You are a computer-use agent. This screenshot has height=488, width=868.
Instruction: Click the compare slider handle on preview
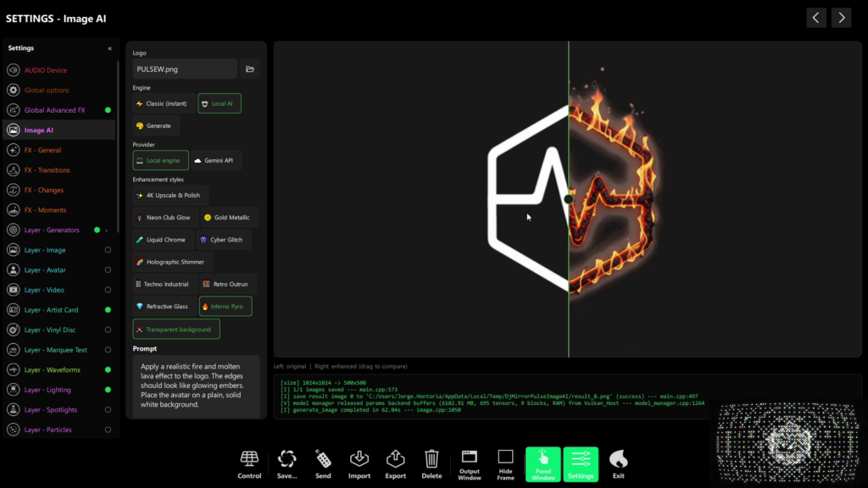pyautogui.click(x=569, y=199)
